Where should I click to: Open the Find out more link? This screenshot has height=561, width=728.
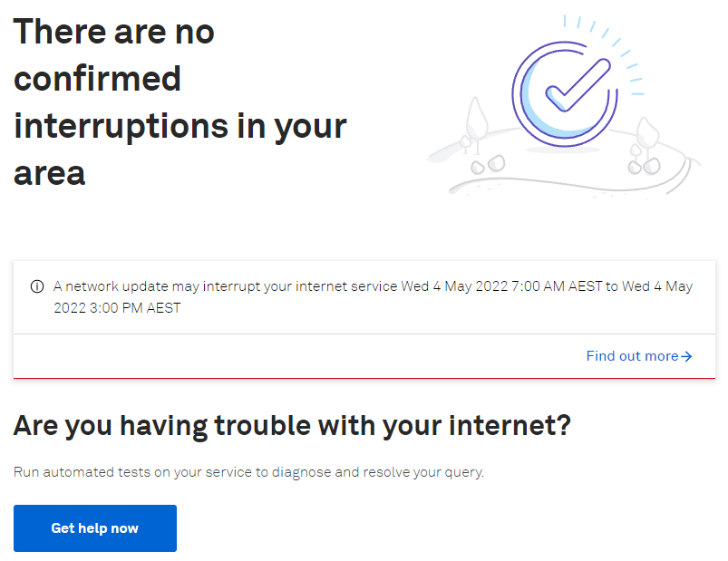coord(639,356)
